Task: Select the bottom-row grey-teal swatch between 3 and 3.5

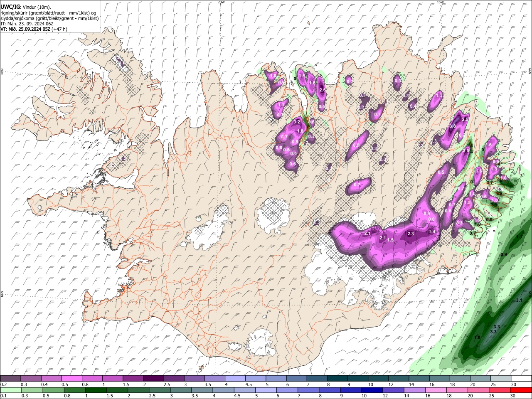Action: pos(180,390)
